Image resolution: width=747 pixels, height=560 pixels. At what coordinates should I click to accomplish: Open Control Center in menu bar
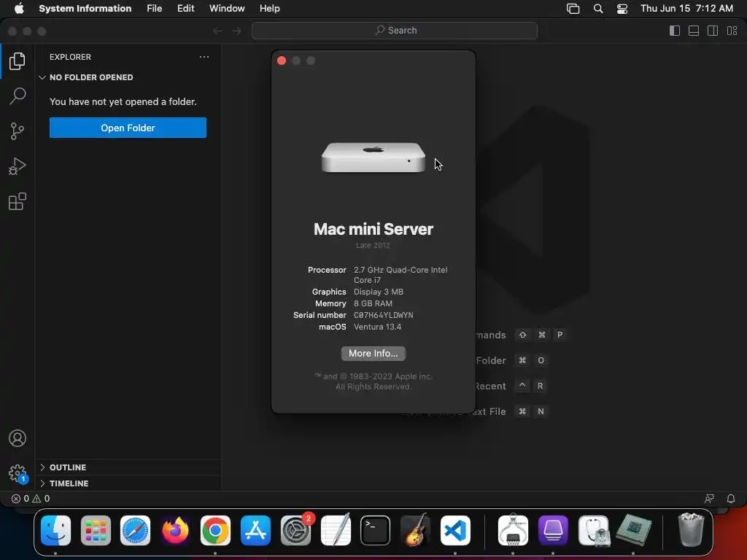point(622,9)
